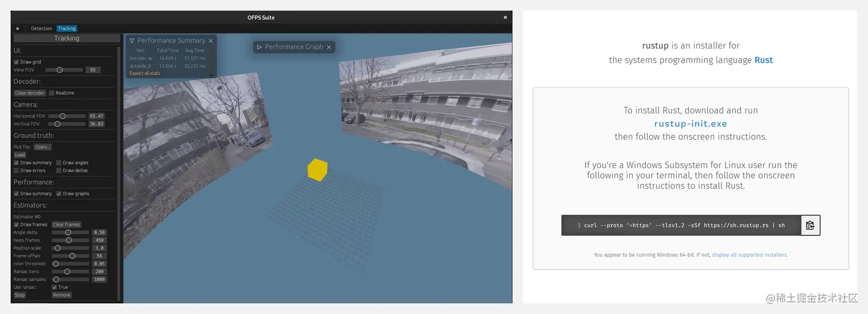This screenshot has height=314, width=868.
Task: Collapse the Performance Summary panel triangle
Action: coord(132,41)
